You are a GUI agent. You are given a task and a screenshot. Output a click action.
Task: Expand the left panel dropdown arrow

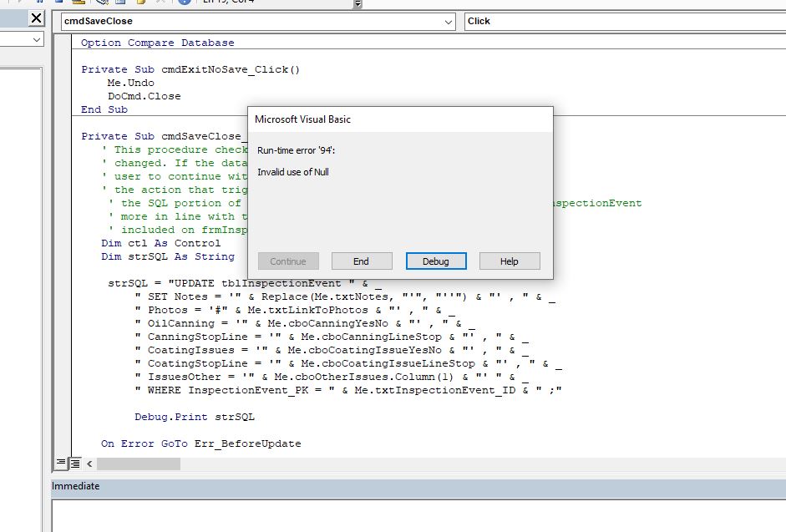tap(37, 39)
